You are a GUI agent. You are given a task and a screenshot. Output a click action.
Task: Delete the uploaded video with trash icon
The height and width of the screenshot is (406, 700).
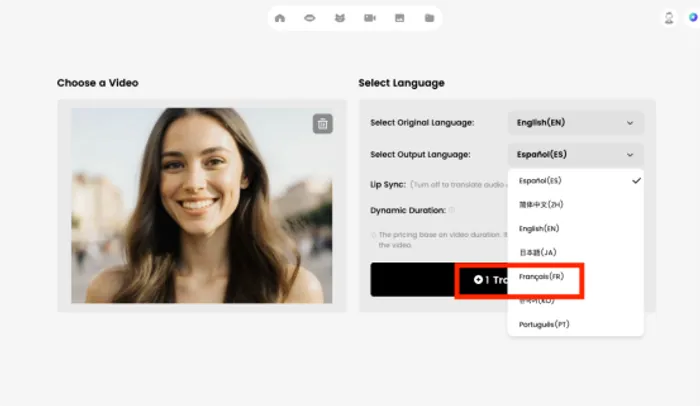pos(322,124)
